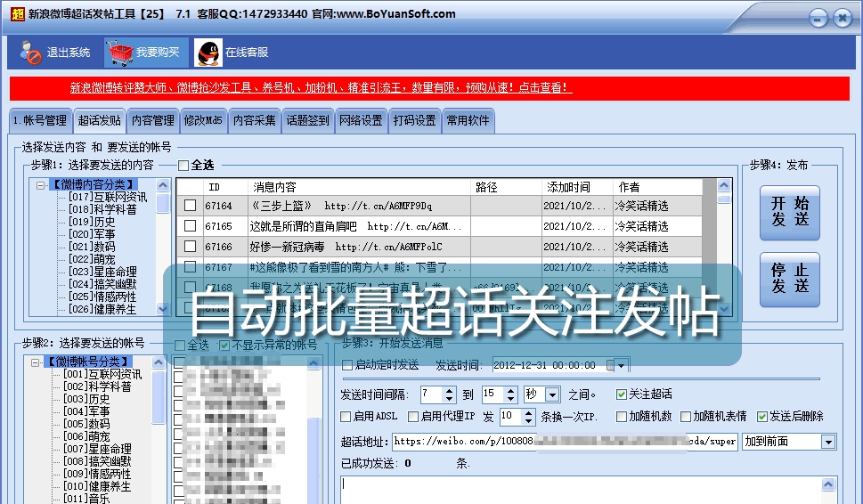The height and width of the screenshot is (504, 863).
Task: Click the 消息内容 column header
Action: click(360, 188)
